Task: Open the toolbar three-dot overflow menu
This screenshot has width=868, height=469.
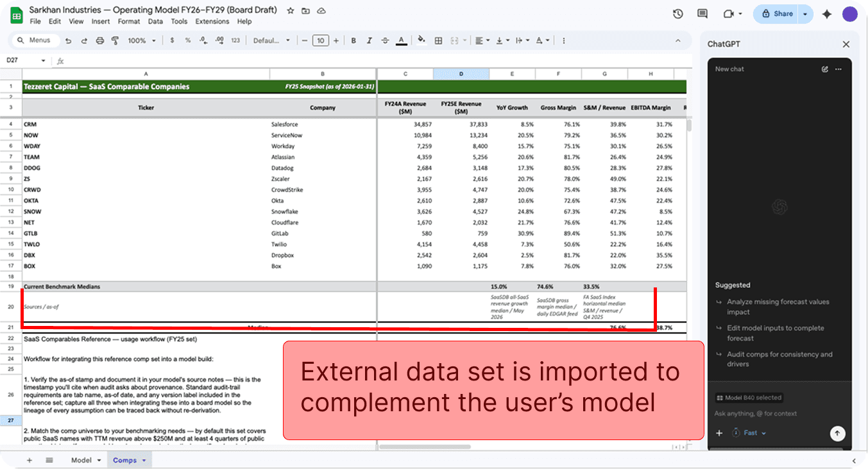Action: (564, 40)
